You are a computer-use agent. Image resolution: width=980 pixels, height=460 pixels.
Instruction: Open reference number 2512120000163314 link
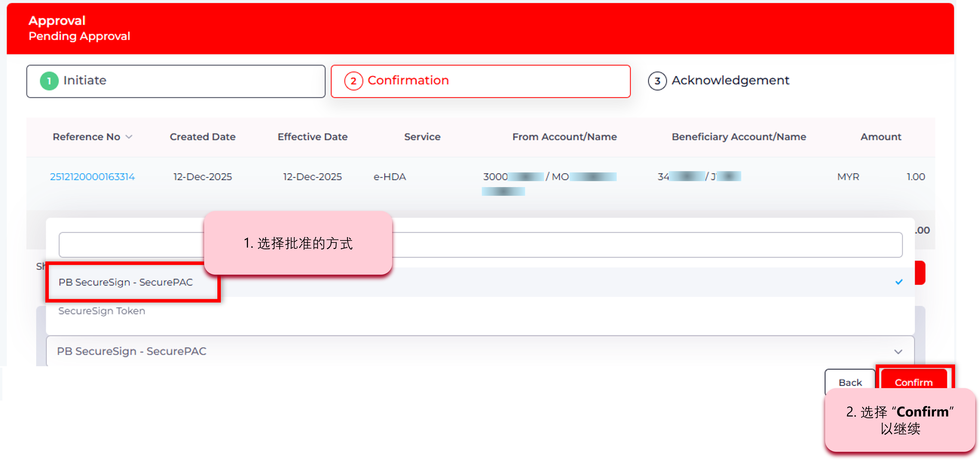(92, 177)
